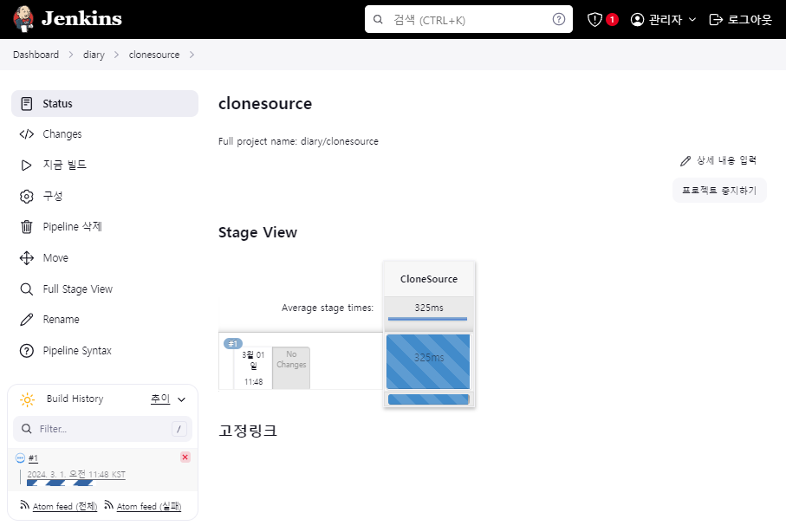This screenshot has width=786, height=532.
Task: Click the magnifier icon beside Full Stage View
Action: coord(27,289)
